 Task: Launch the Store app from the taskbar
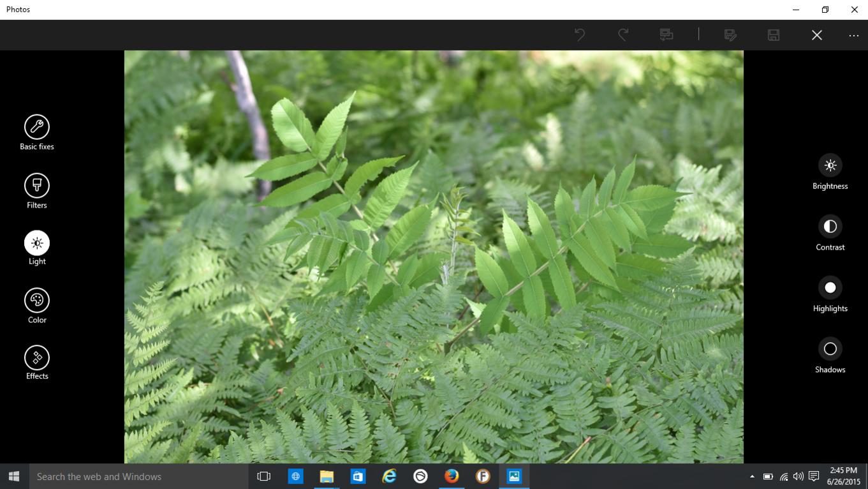[x=358, y=476]
